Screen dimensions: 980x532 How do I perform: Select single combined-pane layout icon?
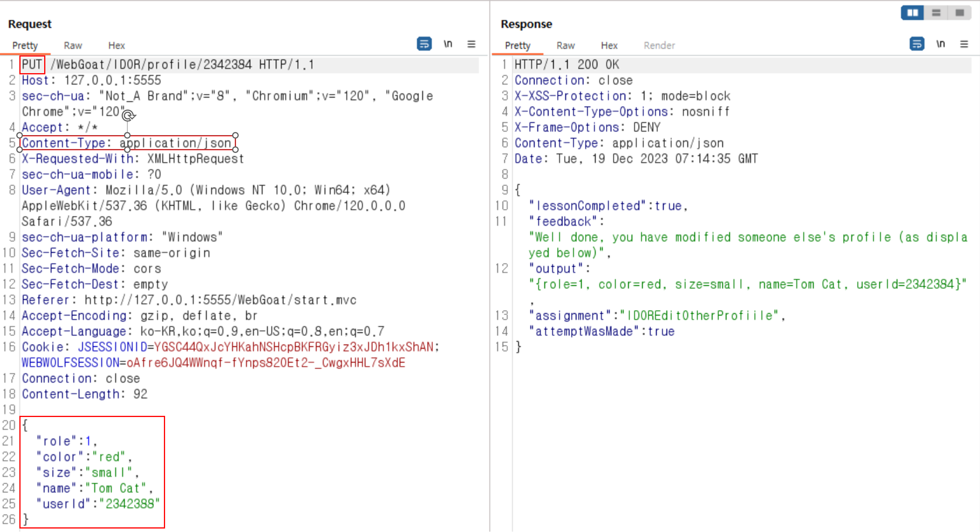coord(959,13)
